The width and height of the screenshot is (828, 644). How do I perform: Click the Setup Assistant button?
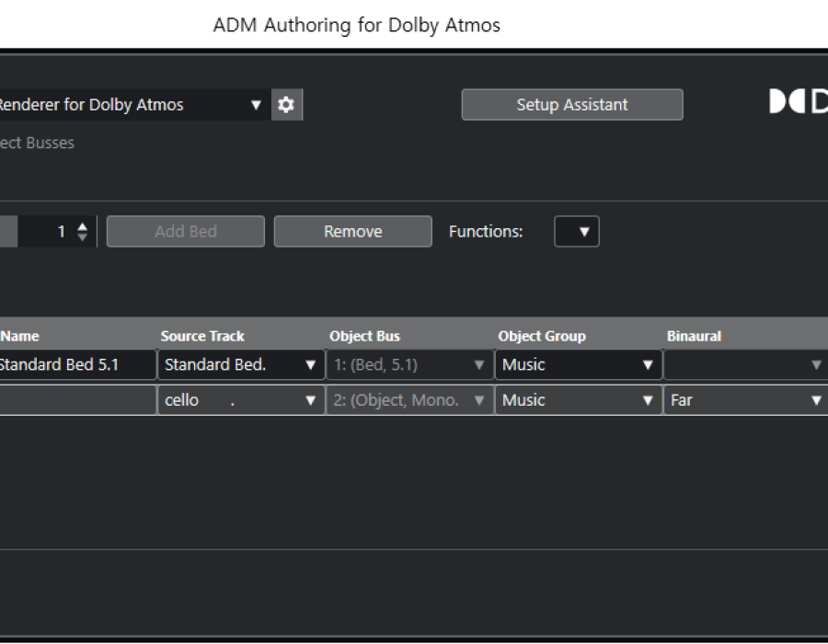tap(572, 105)
